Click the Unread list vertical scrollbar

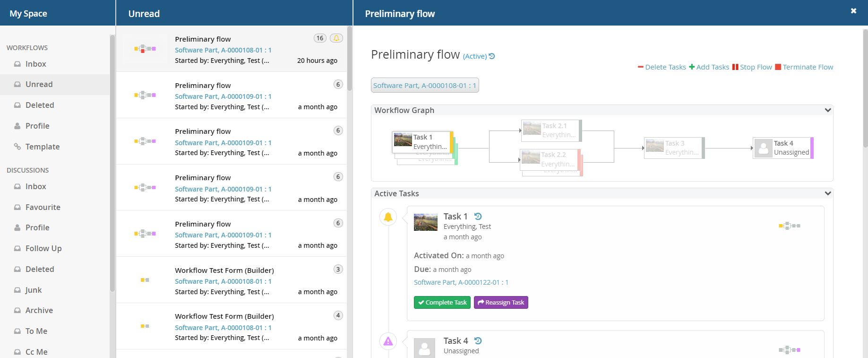(350, 61)
